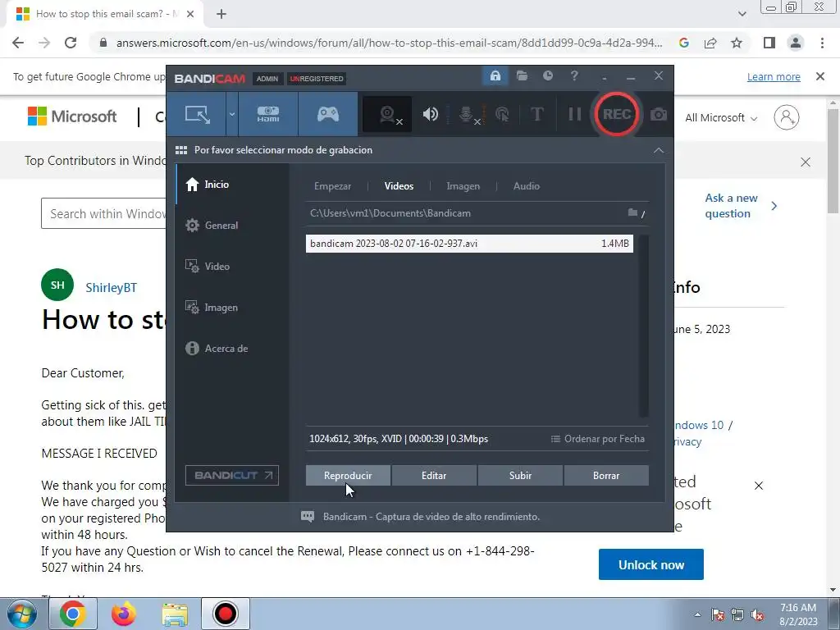Collapse the recording mode panel chevron

(659, 151)
